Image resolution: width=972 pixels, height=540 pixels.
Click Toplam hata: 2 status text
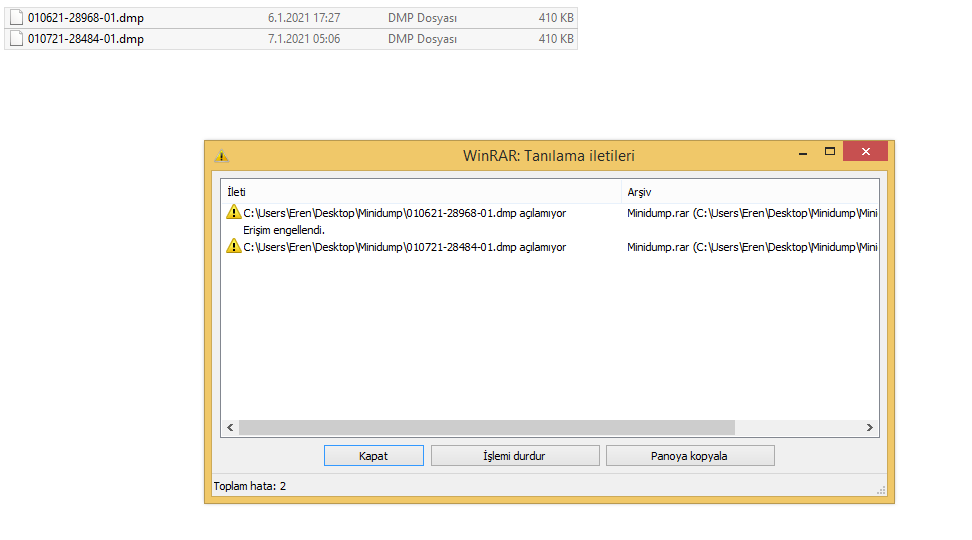(250, 486)
